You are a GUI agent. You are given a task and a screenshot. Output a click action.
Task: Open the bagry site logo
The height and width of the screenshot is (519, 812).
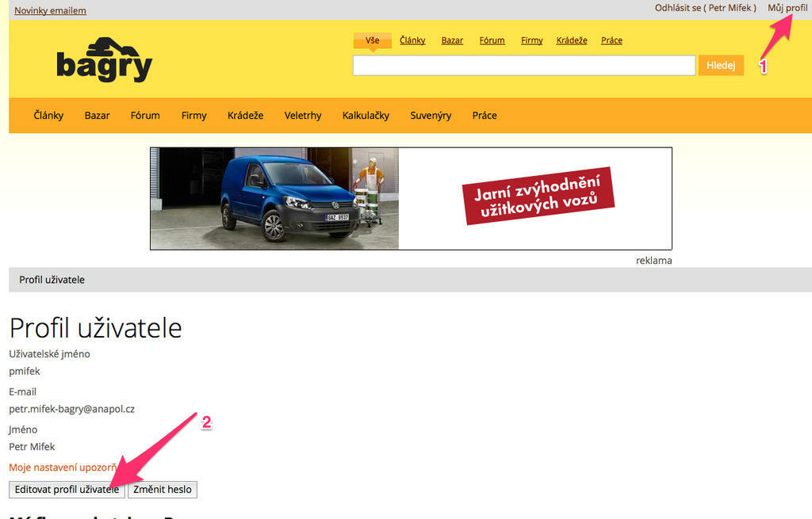tap(104, 59)
